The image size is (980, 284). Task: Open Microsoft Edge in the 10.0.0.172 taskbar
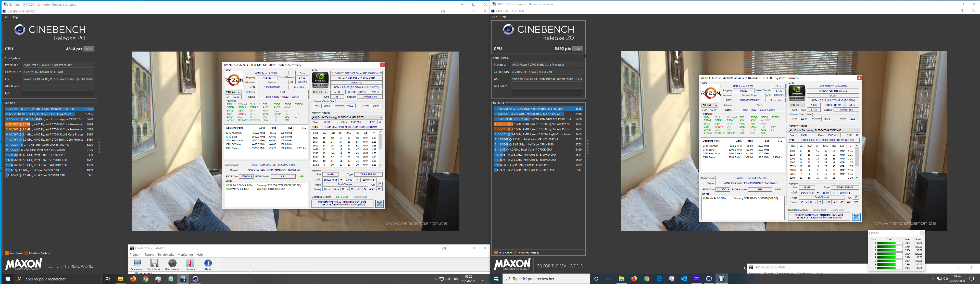(659, 279)
